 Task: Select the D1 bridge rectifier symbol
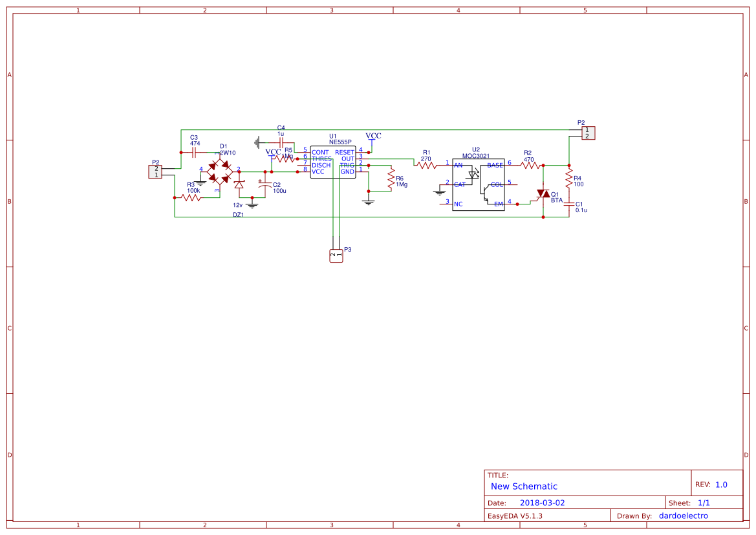coord(219,172)
